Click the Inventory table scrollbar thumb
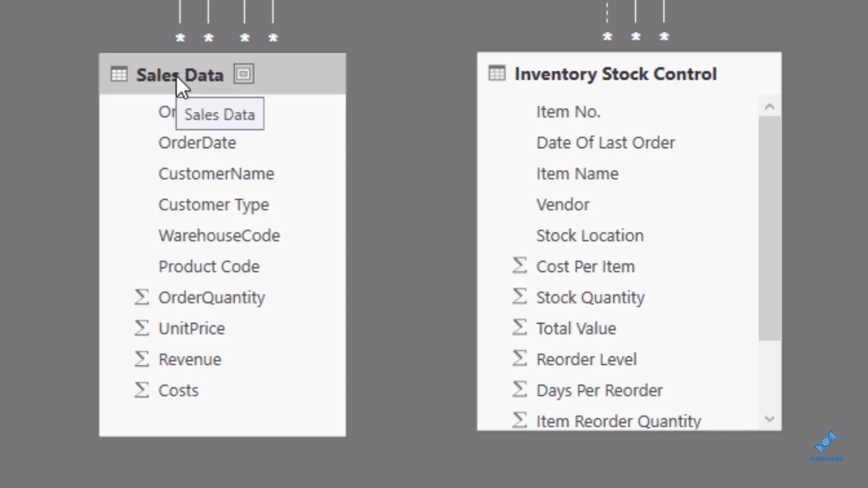868x488 pixels. [770, 227]
